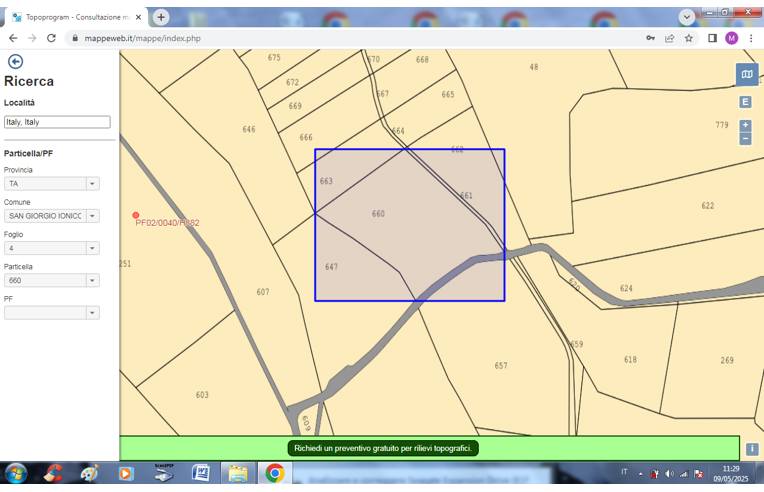Open a new browser tab
764x492 pixels.
161,17
